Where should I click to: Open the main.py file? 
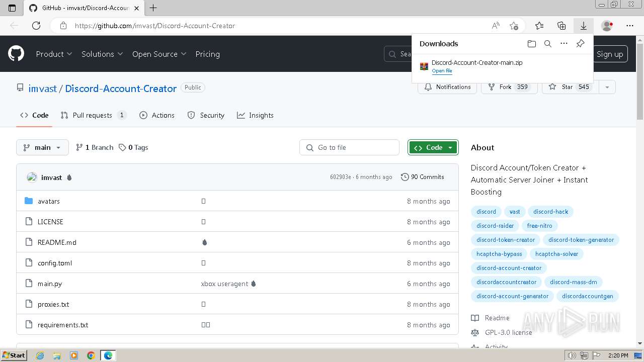[50, 284]
